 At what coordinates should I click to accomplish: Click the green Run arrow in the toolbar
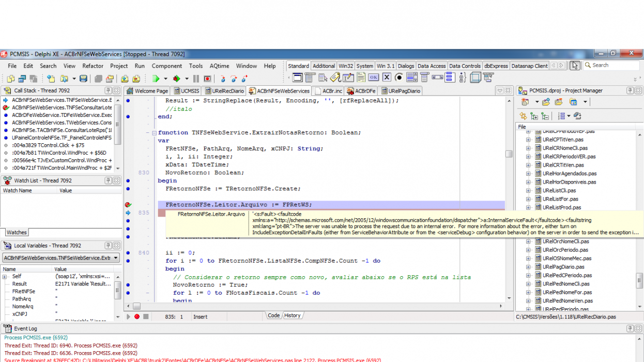click(x=156, y=79)
